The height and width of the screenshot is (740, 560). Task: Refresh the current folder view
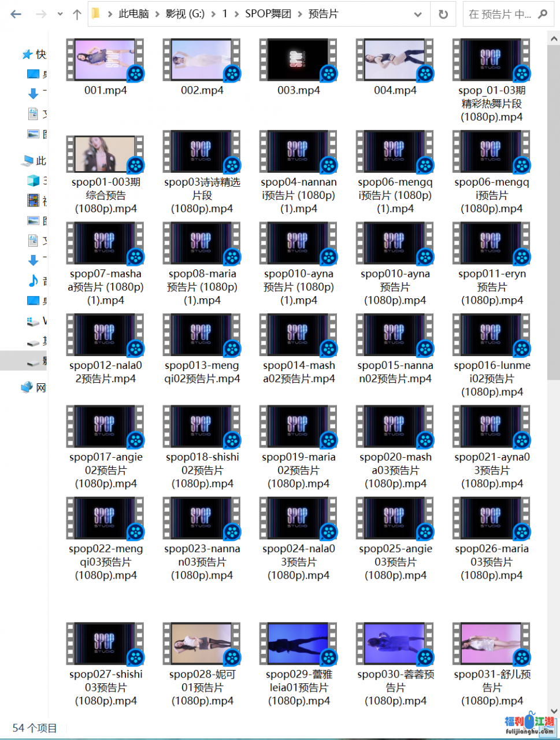pos(443,14)
